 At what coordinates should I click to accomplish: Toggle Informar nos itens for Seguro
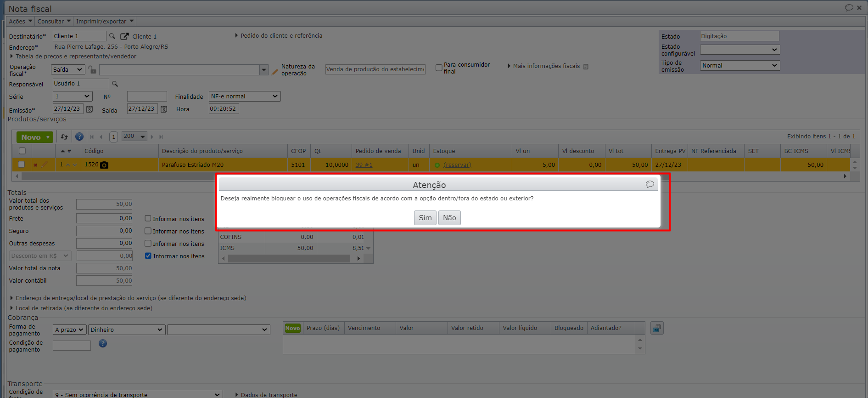pos(148,231)
